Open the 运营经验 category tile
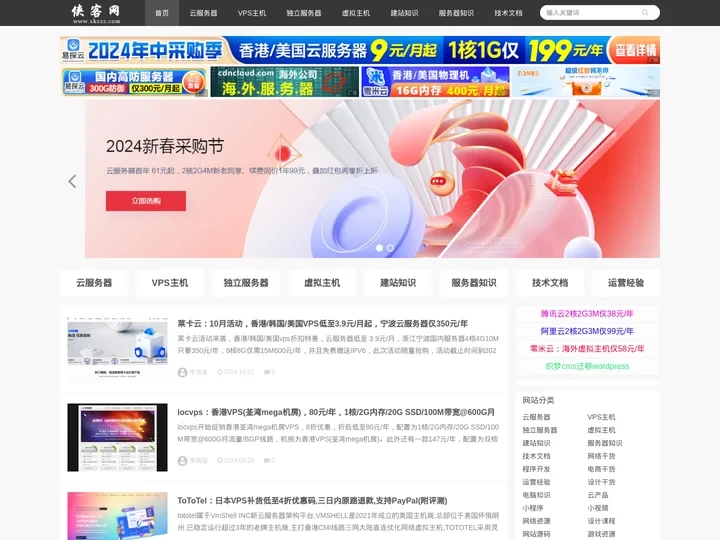 [x=626, y=283]
